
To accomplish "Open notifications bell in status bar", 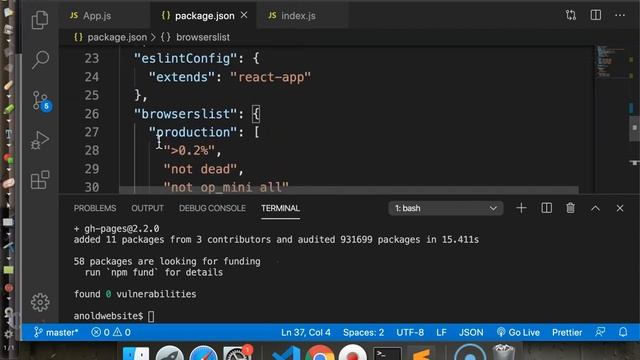I will [623, 332].
